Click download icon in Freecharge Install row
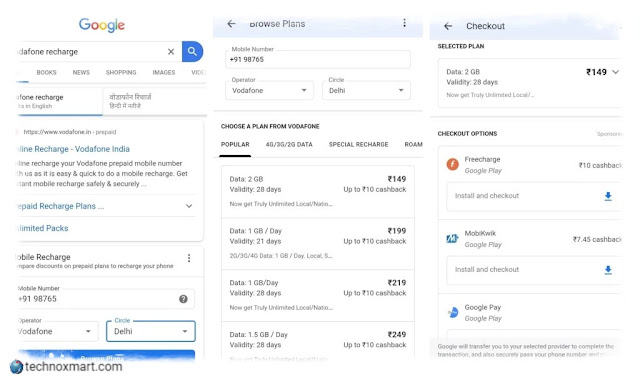Image resolution: width=640 pixels, height=377 pixels. pyautogui.click(x=608, y=196)
